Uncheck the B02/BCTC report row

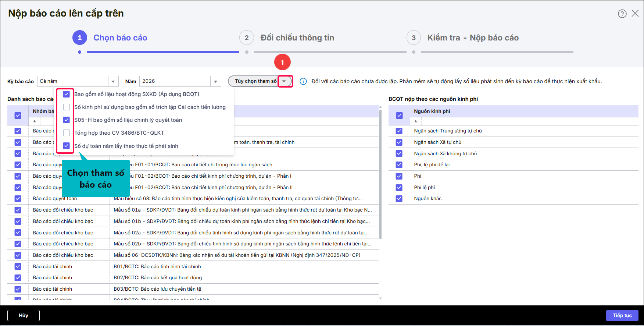(18, 278)
